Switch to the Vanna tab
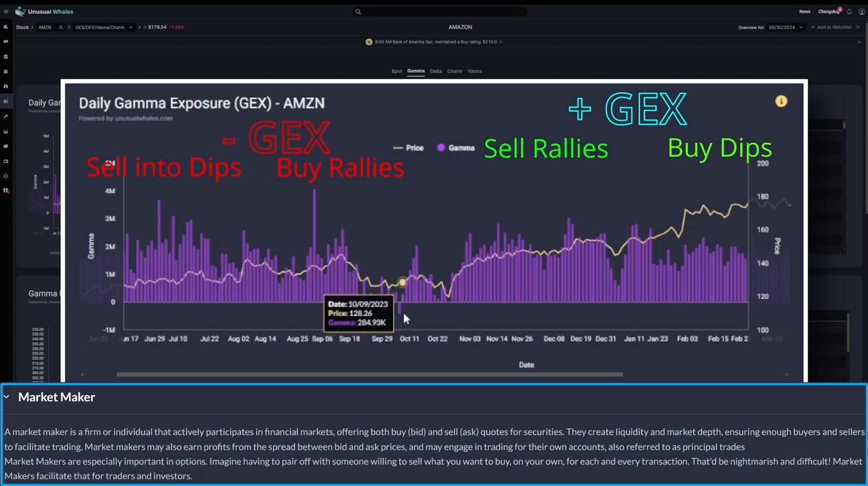This screenshot has height=486, width=868. pos(474,71)
